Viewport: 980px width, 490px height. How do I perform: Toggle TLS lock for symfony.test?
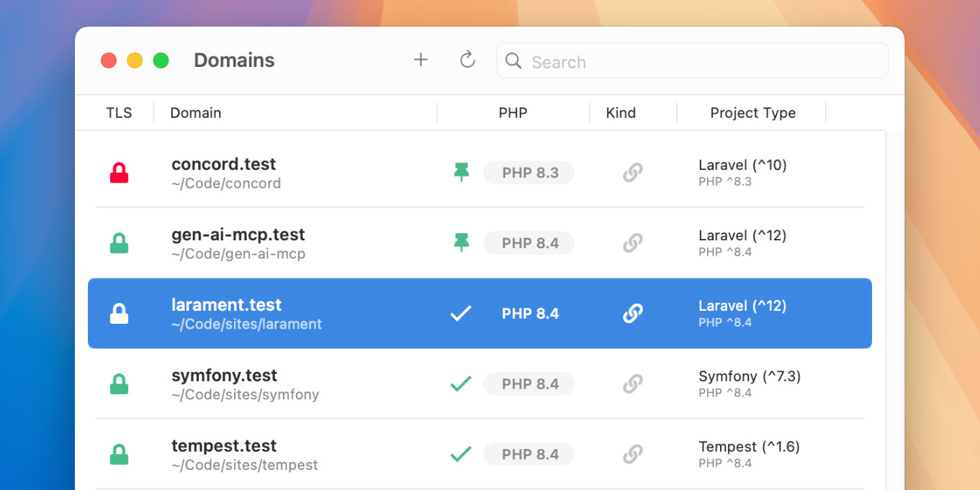pos(119,384)
